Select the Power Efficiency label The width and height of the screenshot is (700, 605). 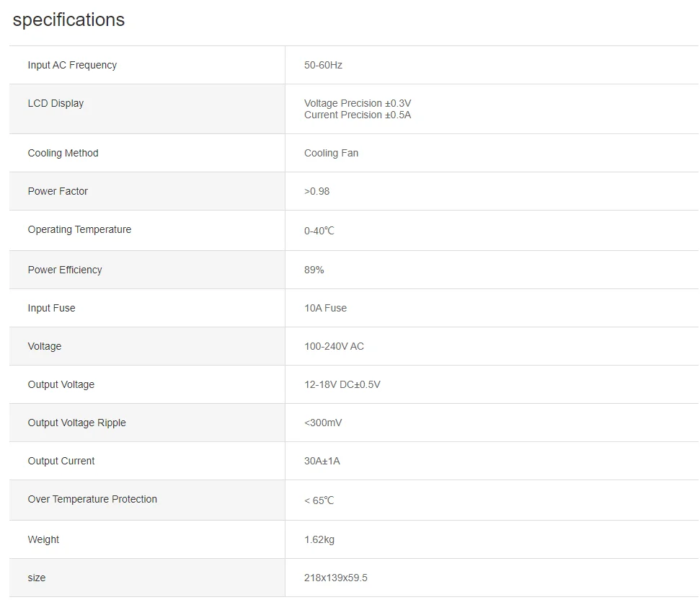(65, 270)
